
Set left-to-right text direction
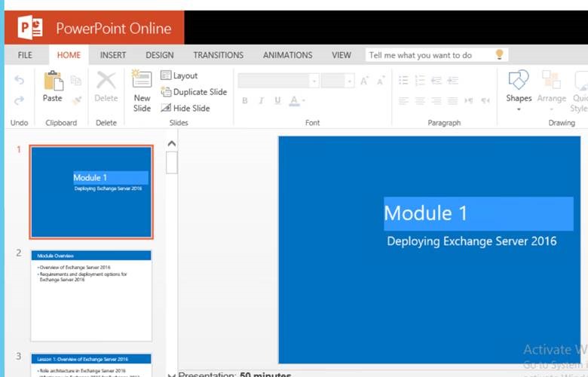tap(469, 100)
